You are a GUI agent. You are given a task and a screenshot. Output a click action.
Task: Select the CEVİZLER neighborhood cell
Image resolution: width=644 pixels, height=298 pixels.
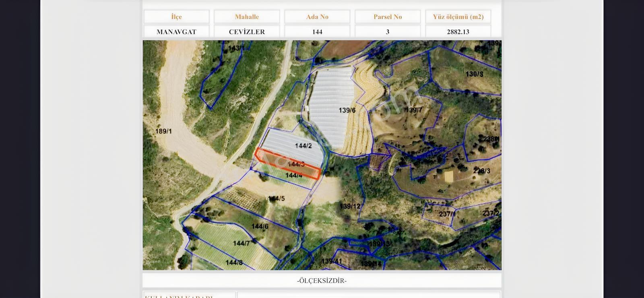tap(247, 31)
